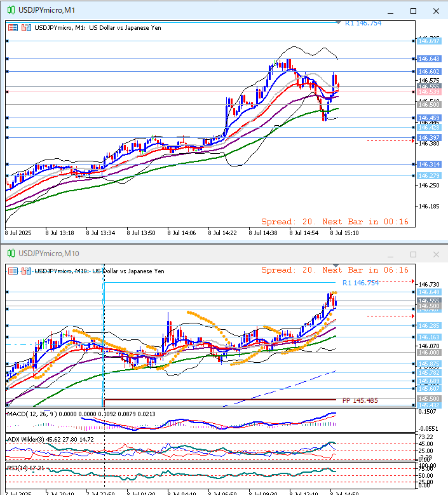Select the R1 146.754 label in M10 chart
The image size is (448, 495).
[x=360, y=283]
